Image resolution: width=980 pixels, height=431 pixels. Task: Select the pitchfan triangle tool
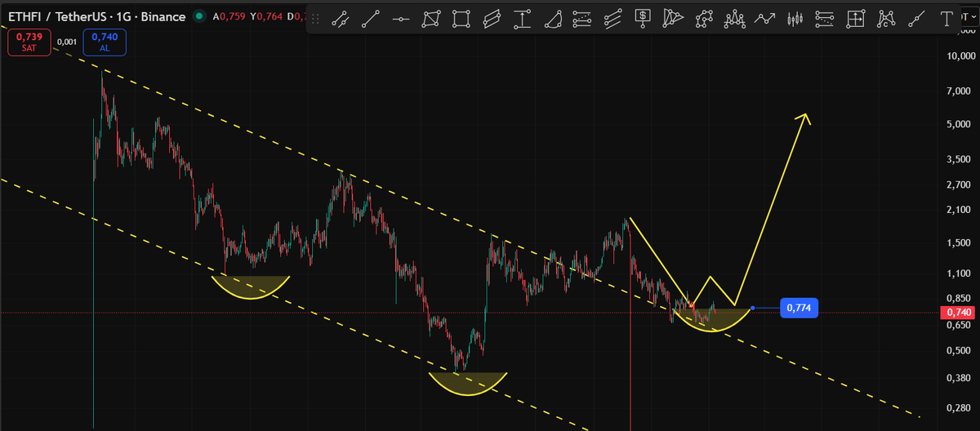coord(673,19)
